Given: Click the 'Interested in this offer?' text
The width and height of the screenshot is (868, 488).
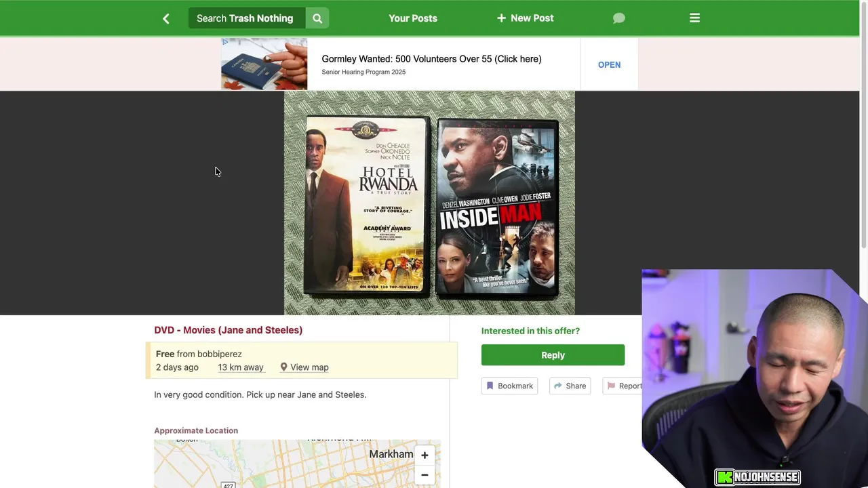Looking at the screenshot, I should [530, 331].
